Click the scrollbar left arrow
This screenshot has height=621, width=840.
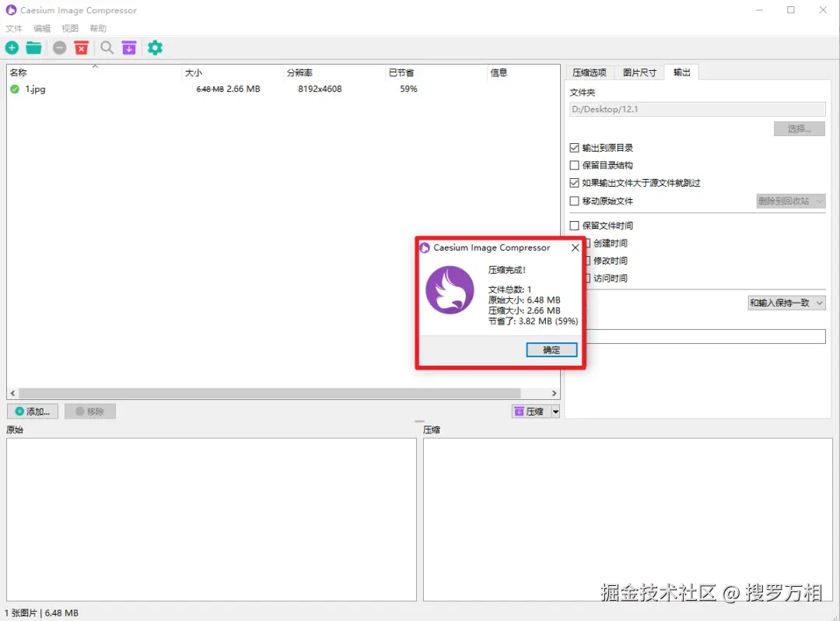(13, 393)
